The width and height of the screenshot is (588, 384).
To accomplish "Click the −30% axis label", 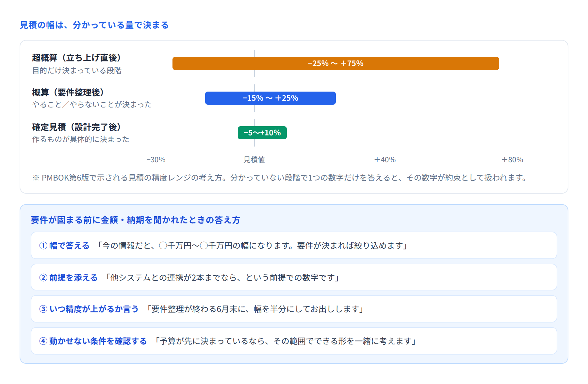I will (156, 160).
